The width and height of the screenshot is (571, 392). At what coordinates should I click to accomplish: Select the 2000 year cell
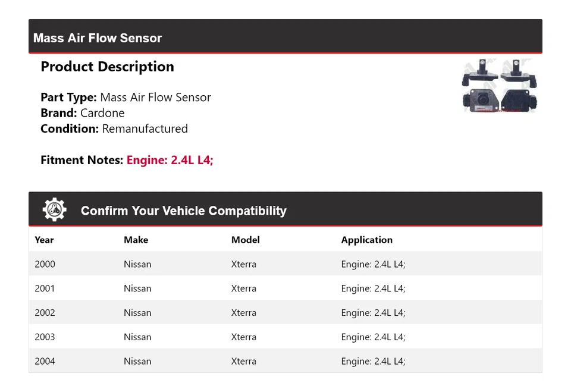pyautogui.click(x=45, y=264)
